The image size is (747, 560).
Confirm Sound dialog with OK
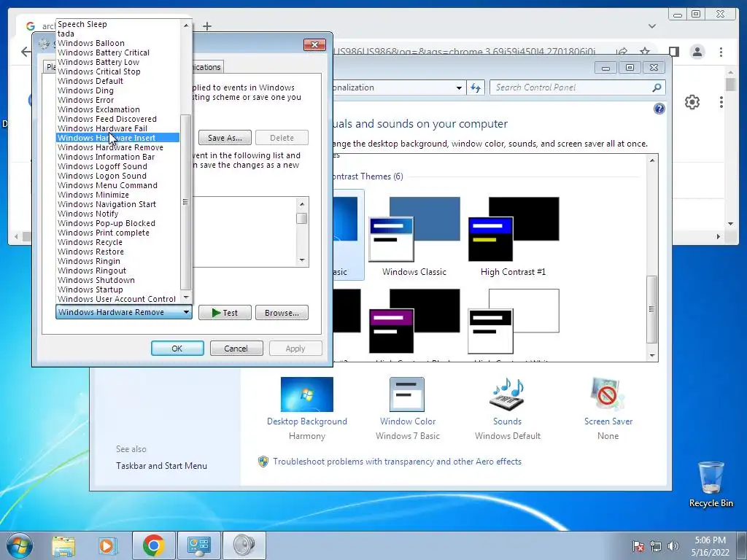(177, 349)
